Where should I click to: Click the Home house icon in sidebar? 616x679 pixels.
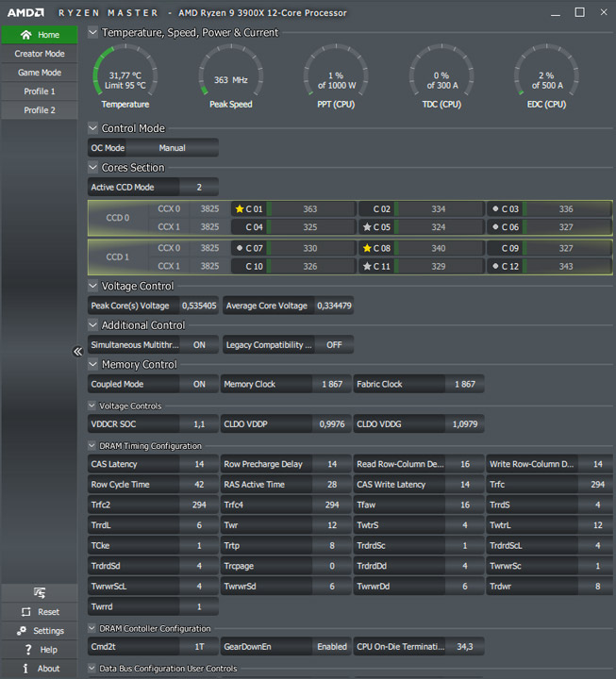[26, 35]
